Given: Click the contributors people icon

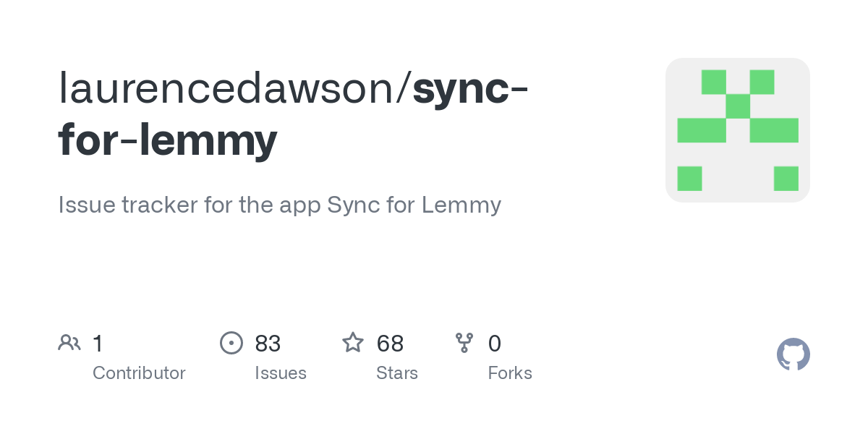Looking at the screenshot, I should [x=69, y=342].
